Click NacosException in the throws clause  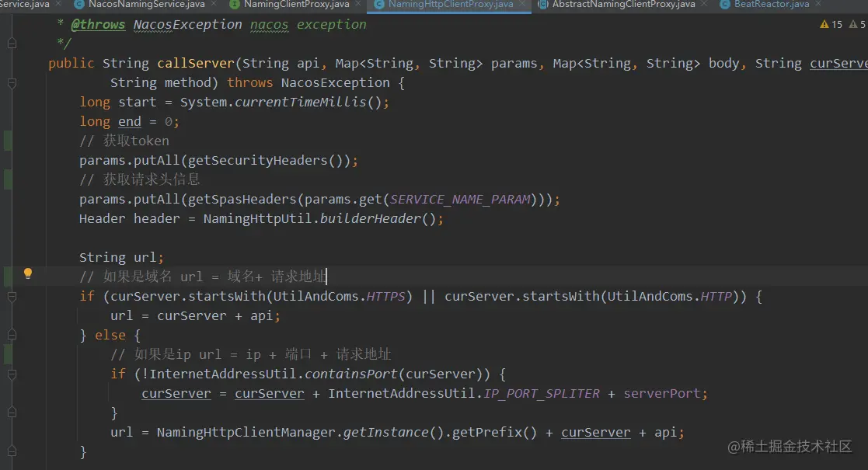[x=336, y=82]
